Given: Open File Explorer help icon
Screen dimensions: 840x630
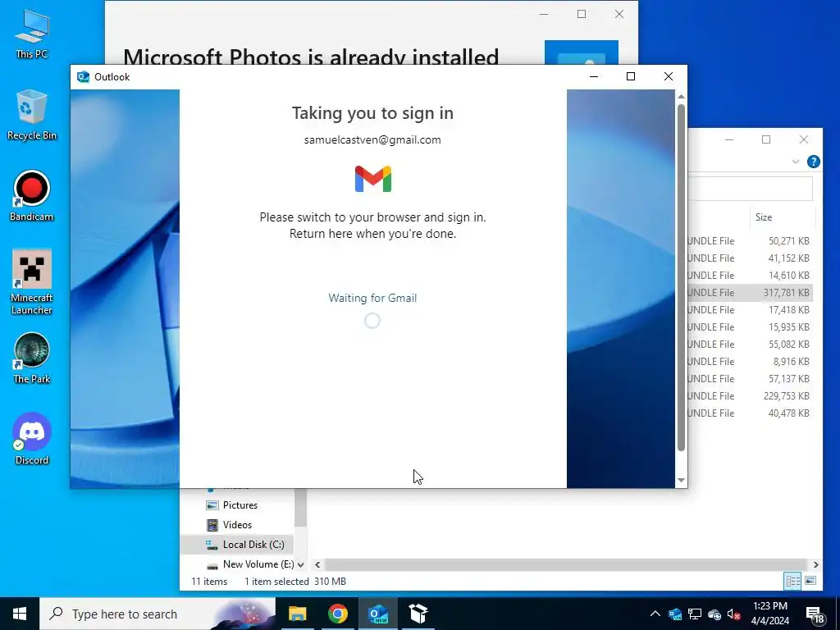Looking at the screenshot, I should [813, 162].
